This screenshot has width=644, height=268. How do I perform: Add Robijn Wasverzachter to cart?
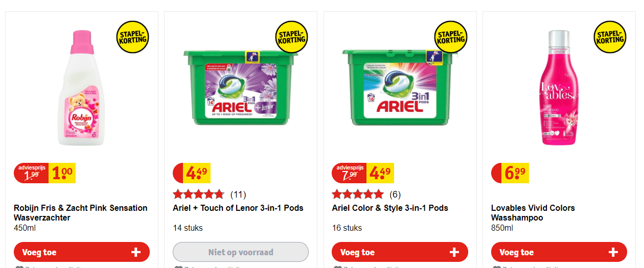82,252
